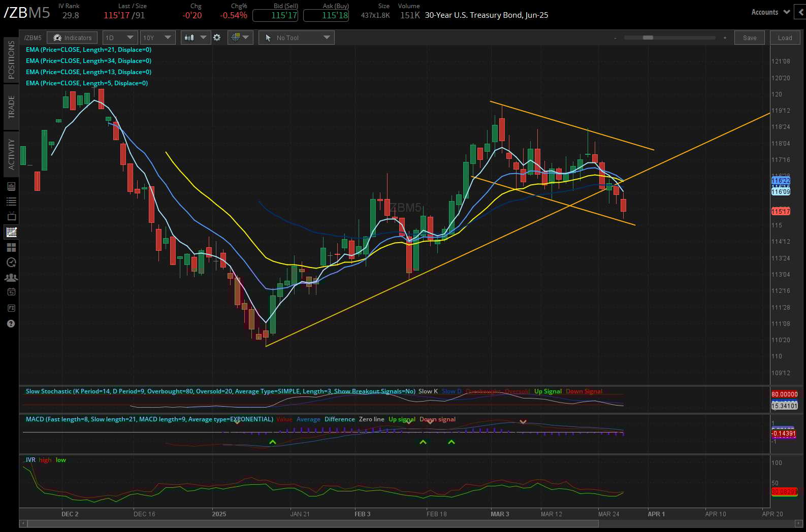Select the EMA Length=5 indicator label
Screen dimensions: 806x532
pyautogui.click(x=87, y=83)
